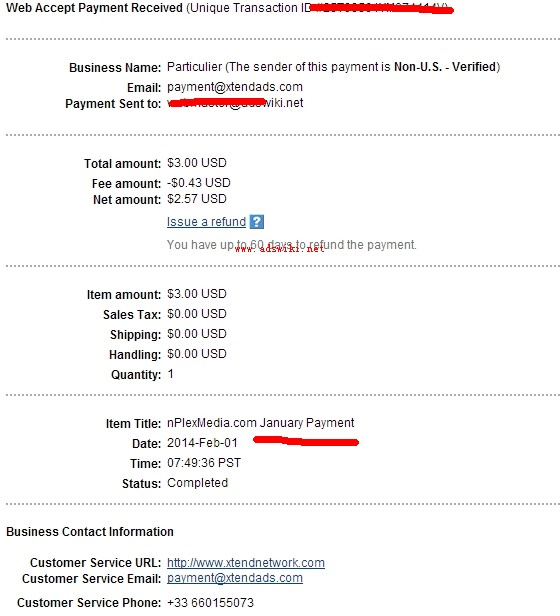This screenshot has width=560, height=616.
Task: Select the date 2014-Feb-01 text
Action: (x=202, y=443)
